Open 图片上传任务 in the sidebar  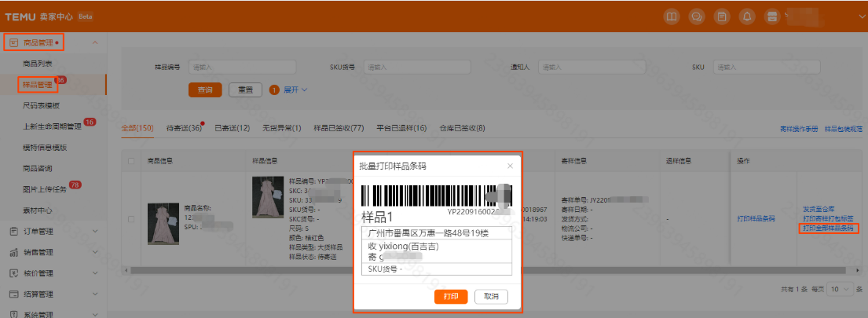point(45,189)
